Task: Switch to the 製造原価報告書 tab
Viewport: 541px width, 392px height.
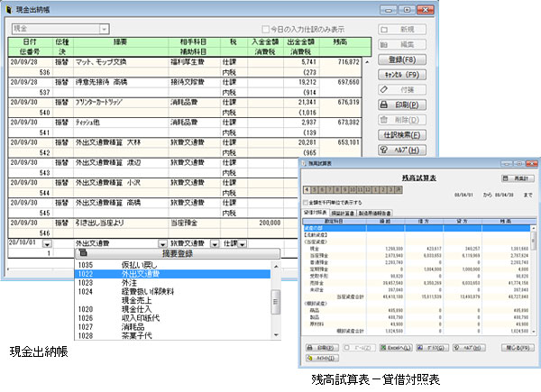Action: tap(374, 213)
